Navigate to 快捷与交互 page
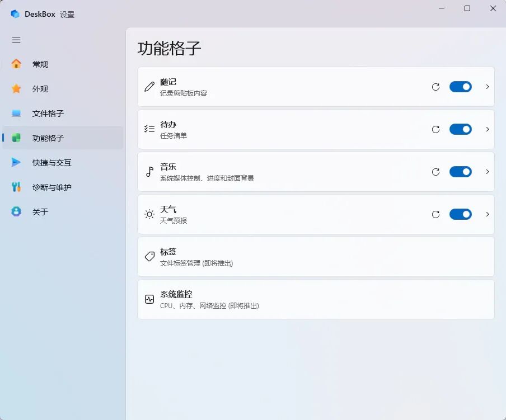The height and width of the screenshot is (420, 506). (63, 162)
